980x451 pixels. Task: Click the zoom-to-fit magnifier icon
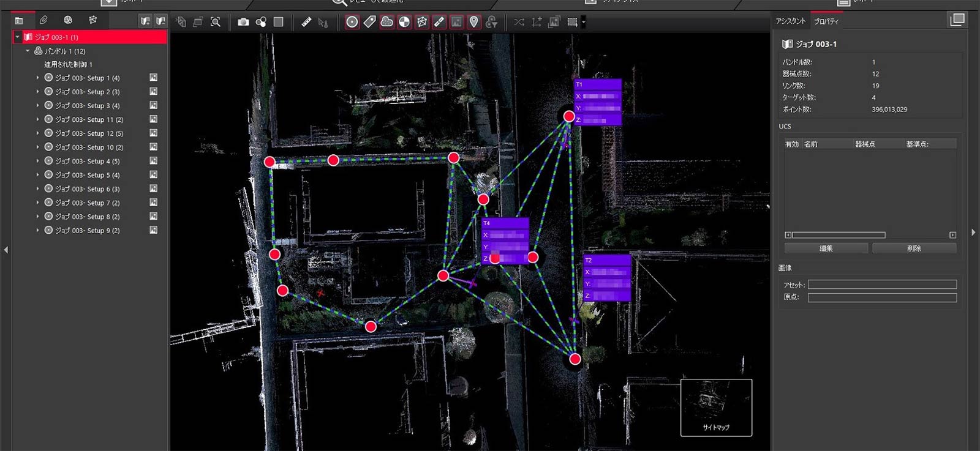pos(216,22)
